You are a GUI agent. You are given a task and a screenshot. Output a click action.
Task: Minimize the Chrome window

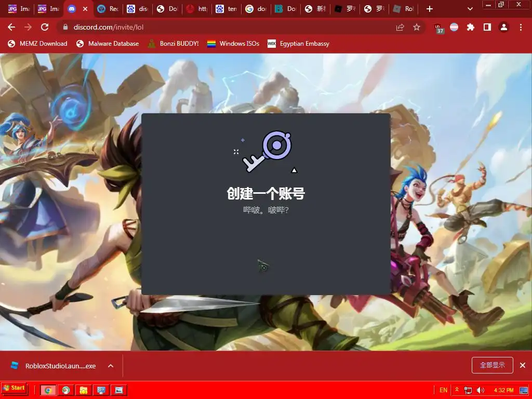pos(488,5)
